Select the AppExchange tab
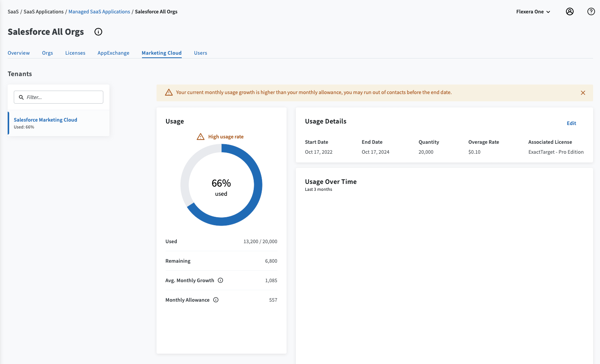Image resolution: width=600 pixels, height=364 pixels. [113, 53]
